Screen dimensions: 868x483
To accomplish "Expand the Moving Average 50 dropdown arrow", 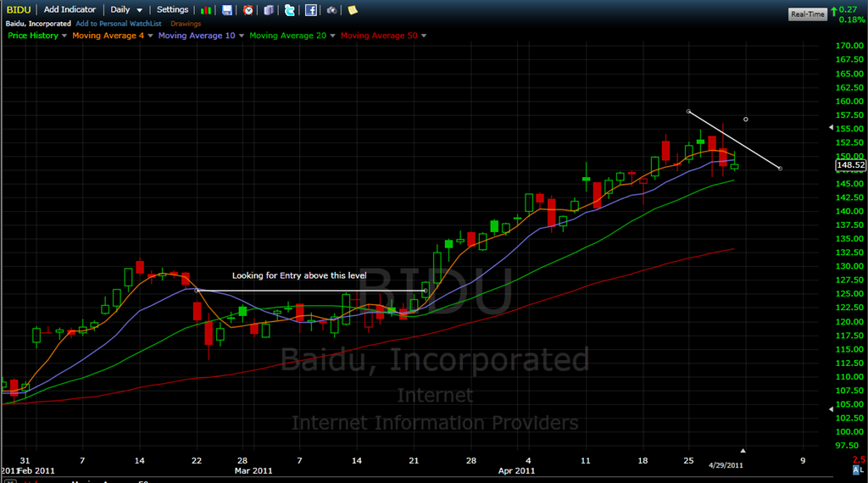I will coord(424,36).
